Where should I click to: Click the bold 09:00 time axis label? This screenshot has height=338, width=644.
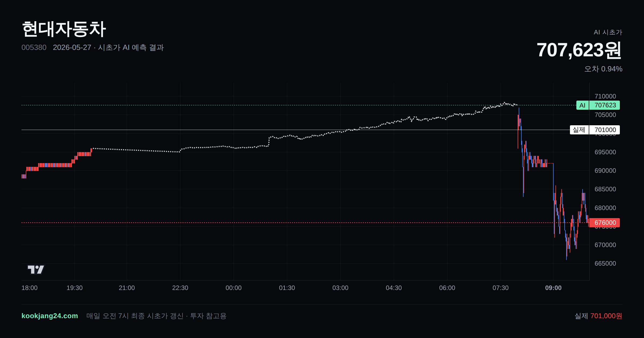click(553, 288)
